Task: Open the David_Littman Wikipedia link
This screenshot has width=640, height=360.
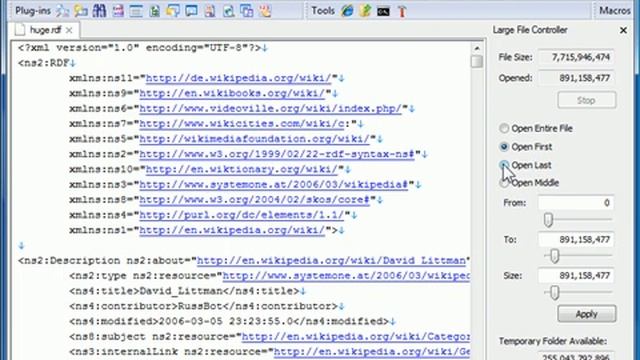Action: [x=331, y=260]
